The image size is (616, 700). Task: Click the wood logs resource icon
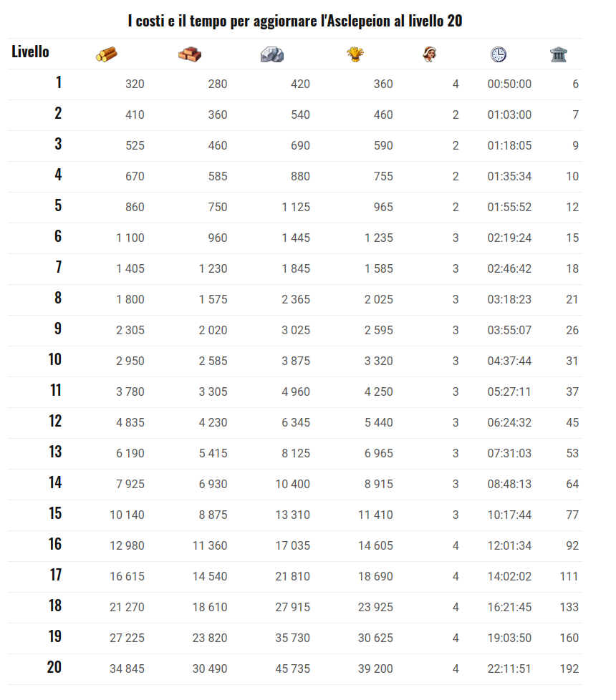point(106,54)
